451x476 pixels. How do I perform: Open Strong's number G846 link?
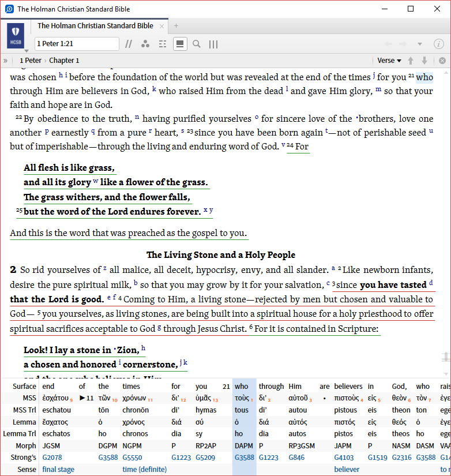[x=296, y=458]
